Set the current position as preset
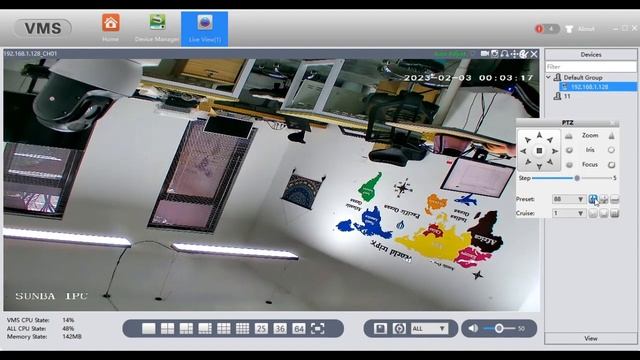 604,199
